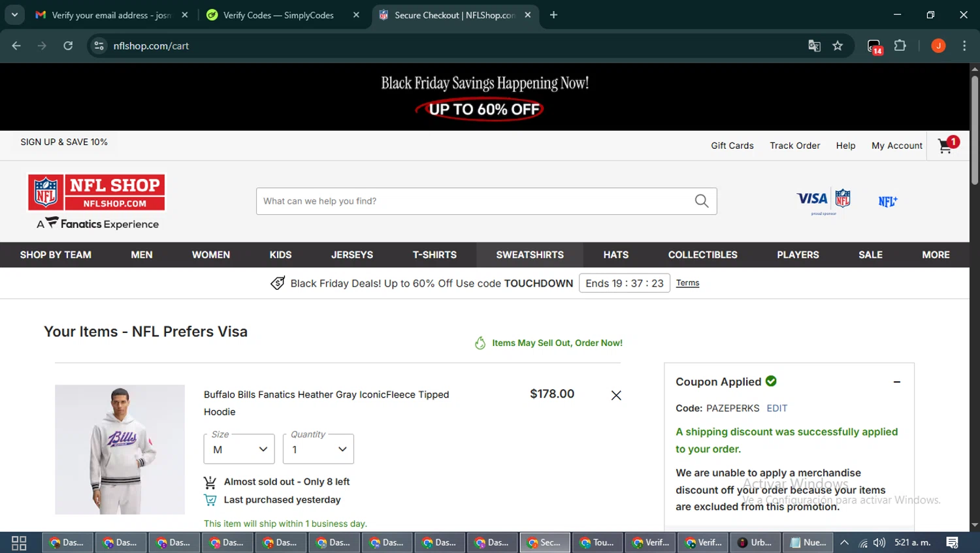Open the JERSEYS menu

click(x=352, y=255)
